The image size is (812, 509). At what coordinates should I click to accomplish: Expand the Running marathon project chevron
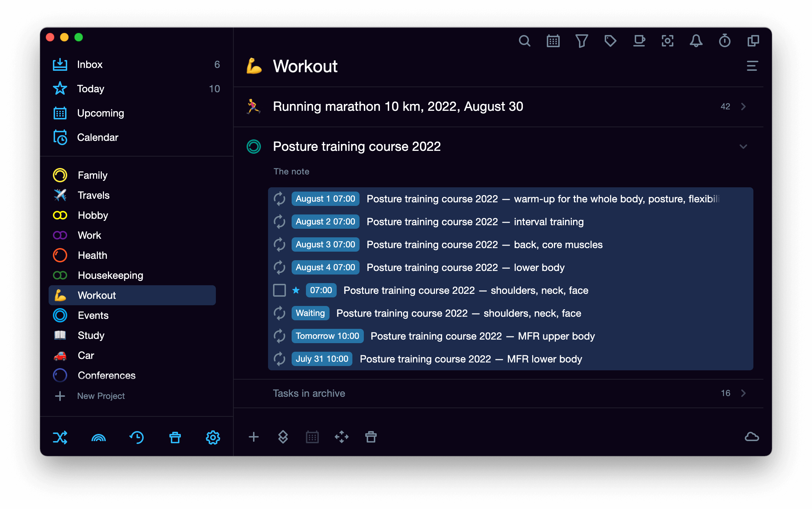tap(743, 107)
